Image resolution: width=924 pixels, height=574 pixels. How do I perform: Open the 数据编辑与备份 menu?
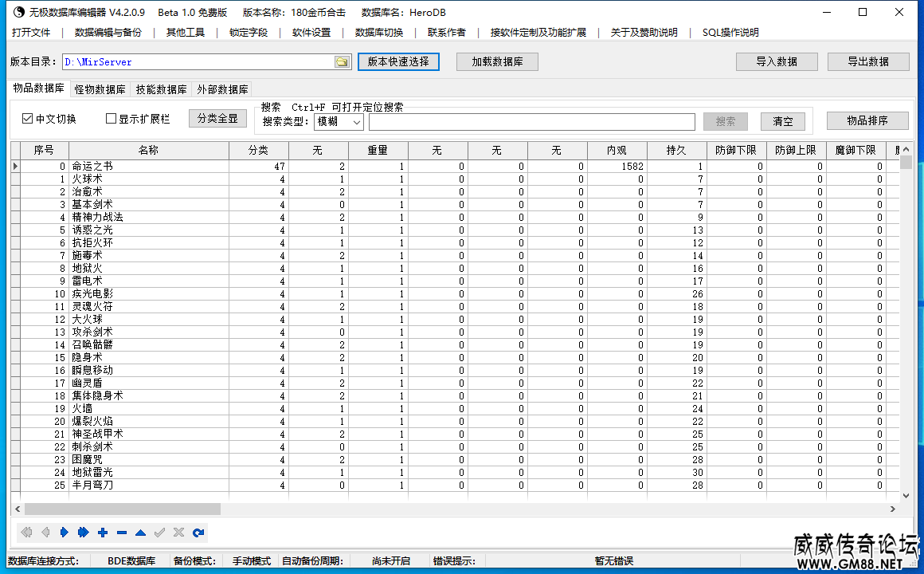tap(108, 33)
